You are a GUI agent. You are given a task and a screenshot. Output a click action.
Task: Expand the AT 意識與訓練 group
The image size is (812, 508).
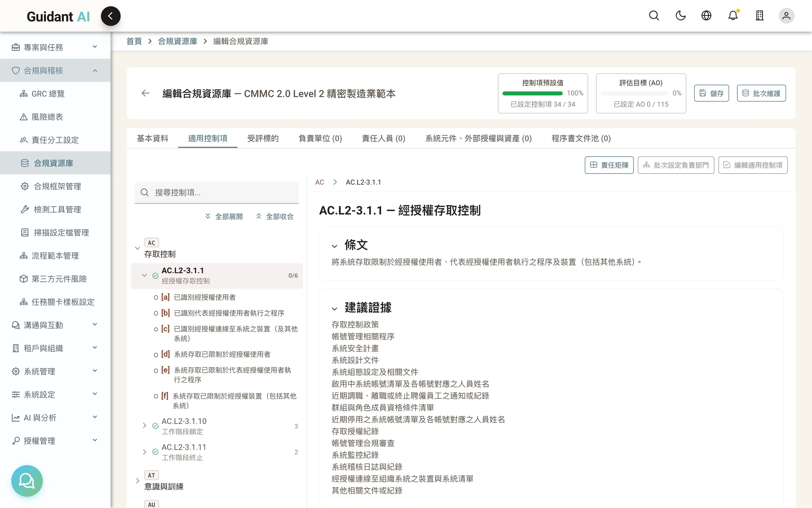click(x=137, y=481)
